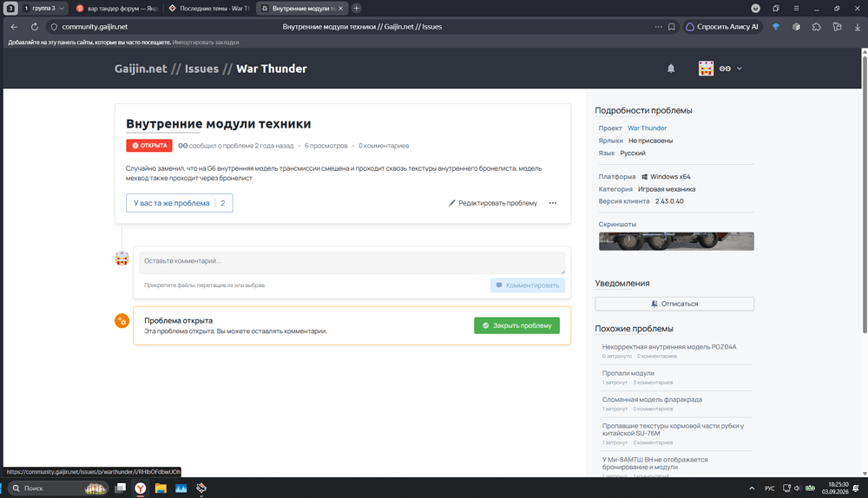Open the three-dot menu of the issue
Viewport: 868px width, 498px height.
click(x=552, y=203)
